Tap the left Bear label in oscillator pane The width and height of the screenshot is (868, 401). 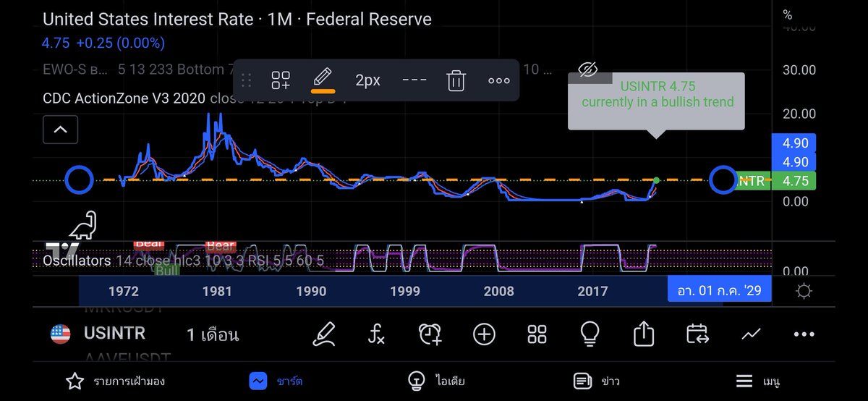click(x=148, y=244)
